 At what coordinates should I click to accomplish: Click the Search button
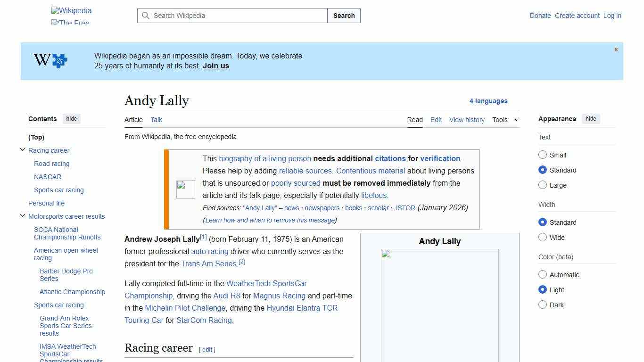pos(344,16)
